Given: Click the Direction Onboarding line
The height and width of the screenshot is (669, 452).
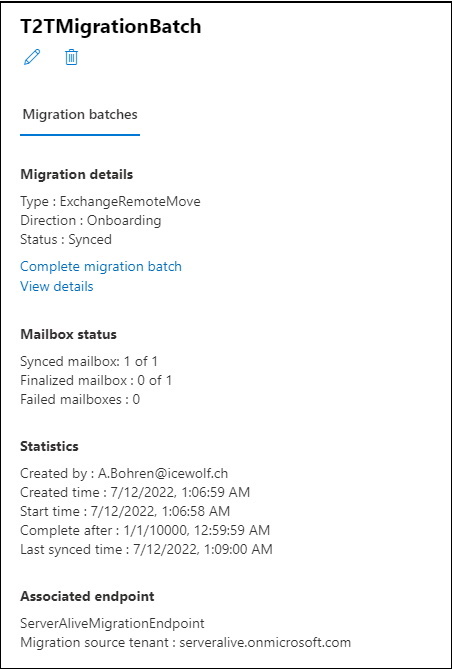Looking at the screenshot, I should click(90, 220).
